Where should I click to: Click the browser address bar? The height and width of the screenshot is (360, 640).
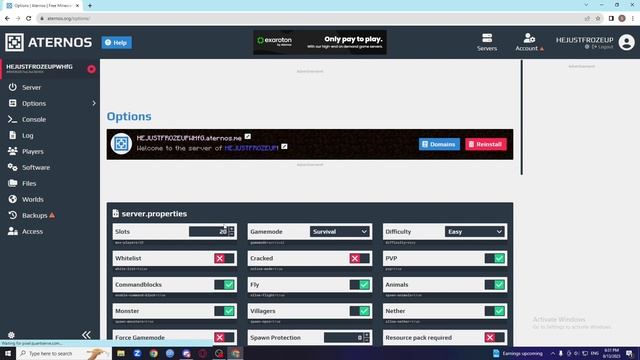click(x=310, y=18)
